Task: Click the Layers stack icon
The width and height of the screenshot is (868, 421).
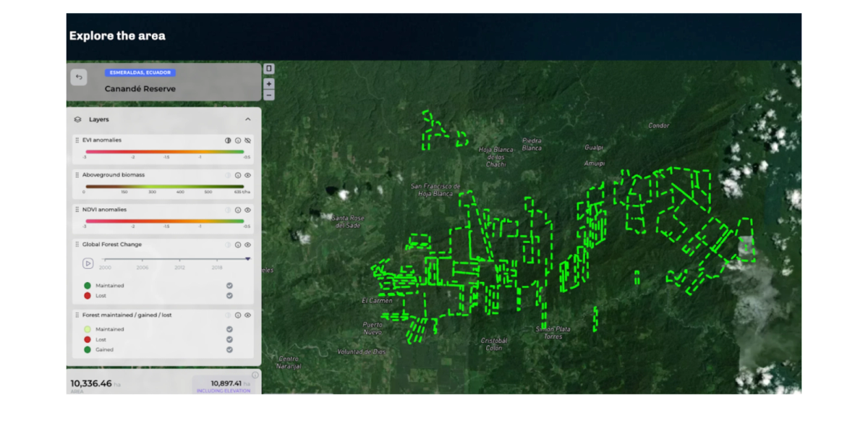Action: [77, 119]
